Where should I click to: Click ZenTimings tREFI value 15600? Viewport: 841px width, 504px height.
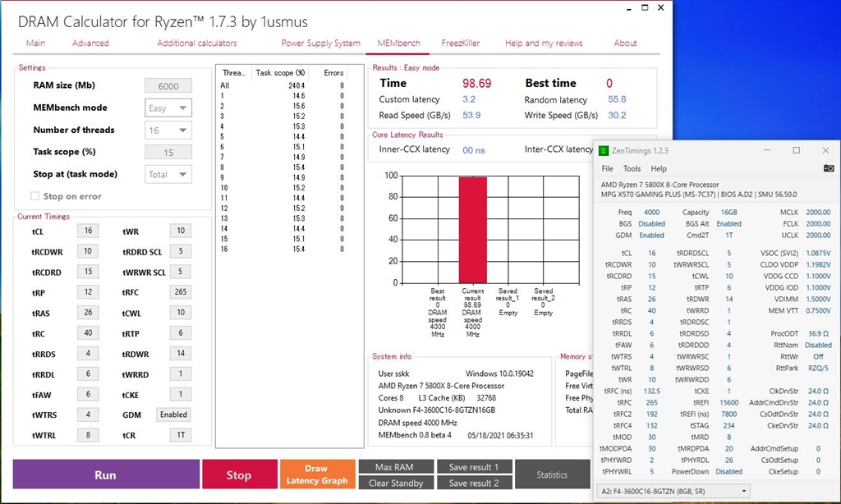click(729, 402)
